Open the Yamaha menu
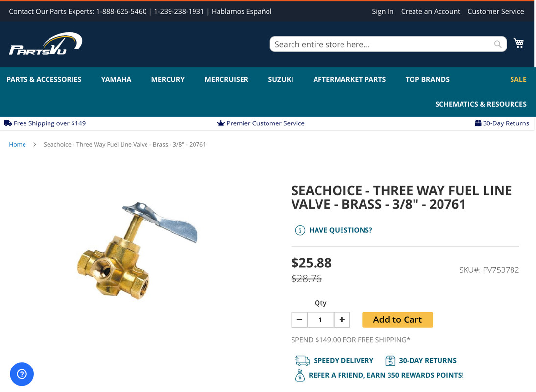 click(116, 80)
